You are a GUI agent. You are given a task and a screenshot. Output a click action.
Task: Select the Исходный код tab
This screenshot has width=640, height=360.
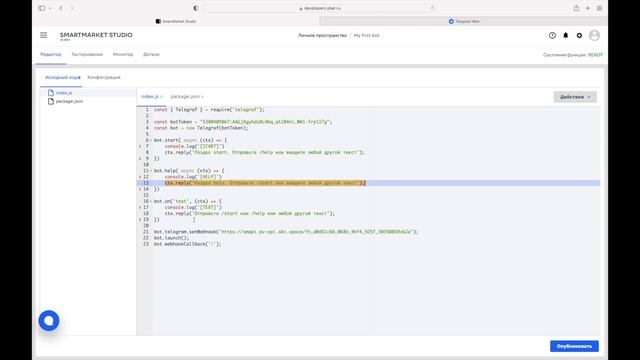tap(62, 78)
